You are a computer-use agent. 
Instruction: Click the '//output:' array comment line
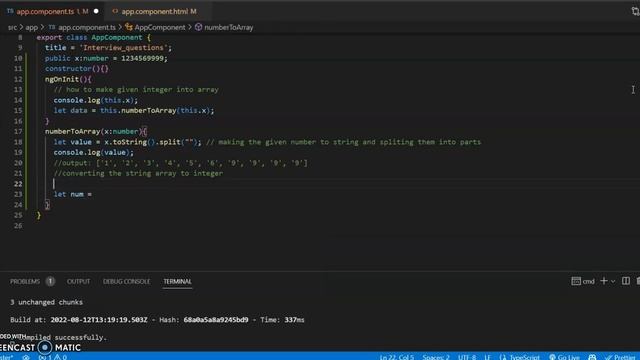pyautogui.click(x=180, y=163)
